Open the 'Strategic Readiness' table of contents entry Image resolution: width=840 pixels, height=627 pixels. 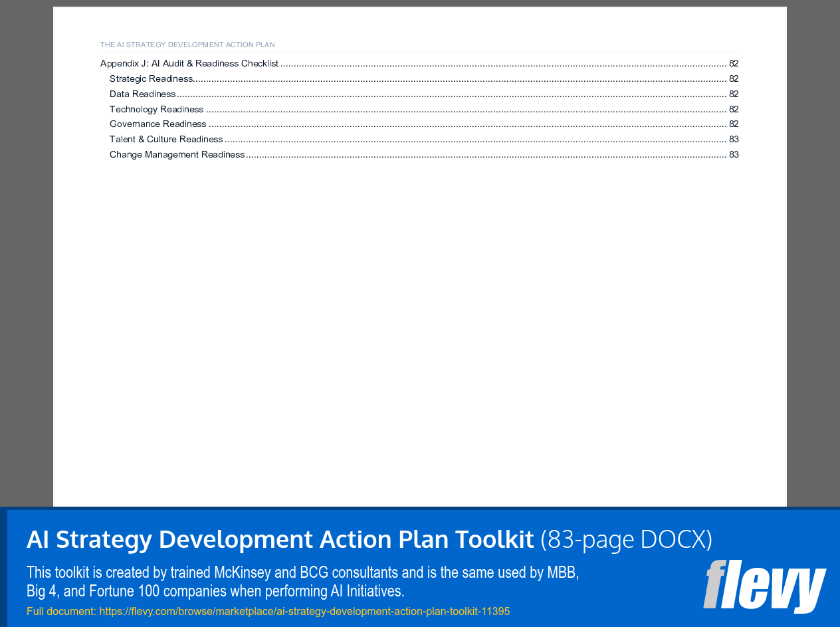(151, 78)
